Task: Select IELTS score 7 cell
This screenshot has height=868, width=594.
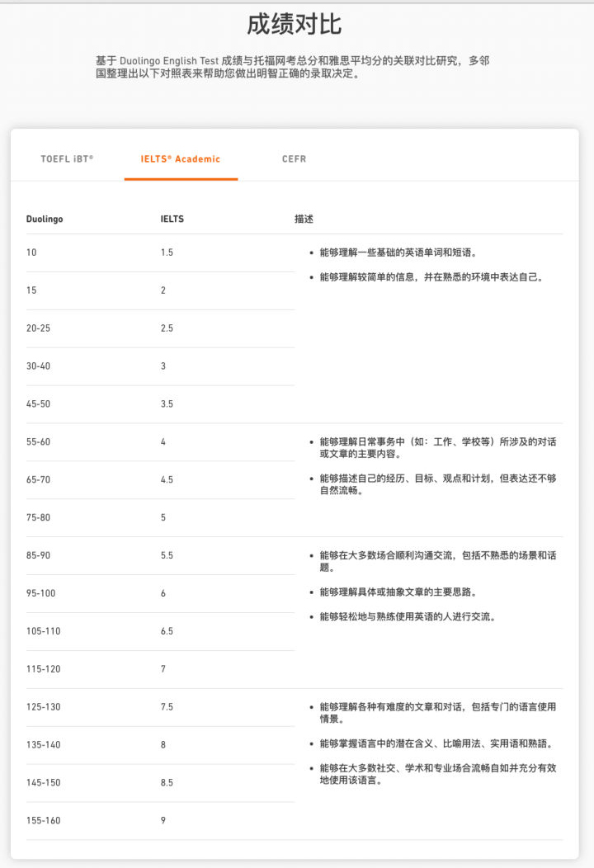Action: click(x=163, y=668)
